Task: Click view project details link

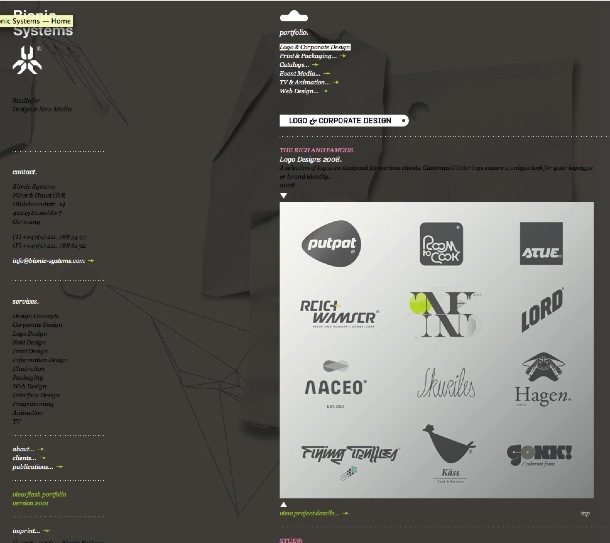Action: point(309,513)
